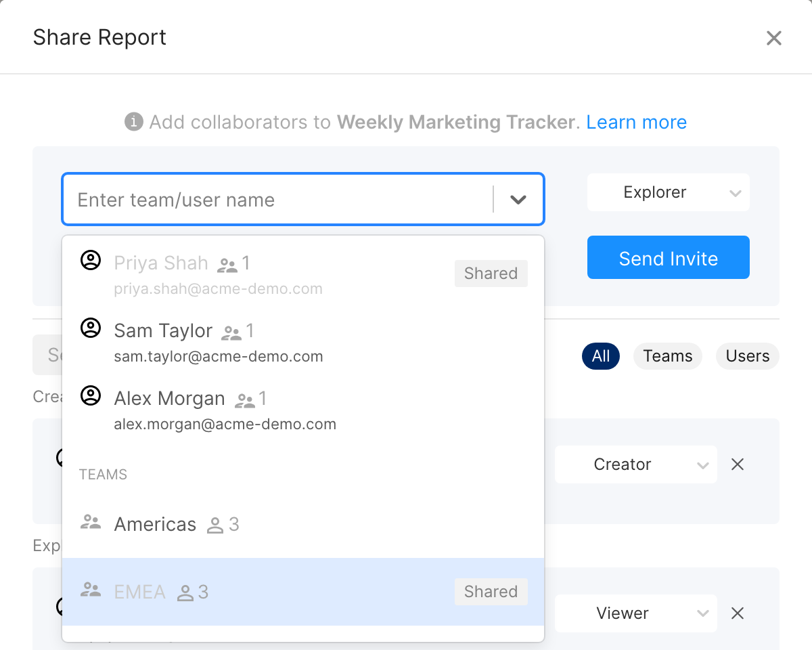Select Sam Taylor from the suggestions

[303, 342]
